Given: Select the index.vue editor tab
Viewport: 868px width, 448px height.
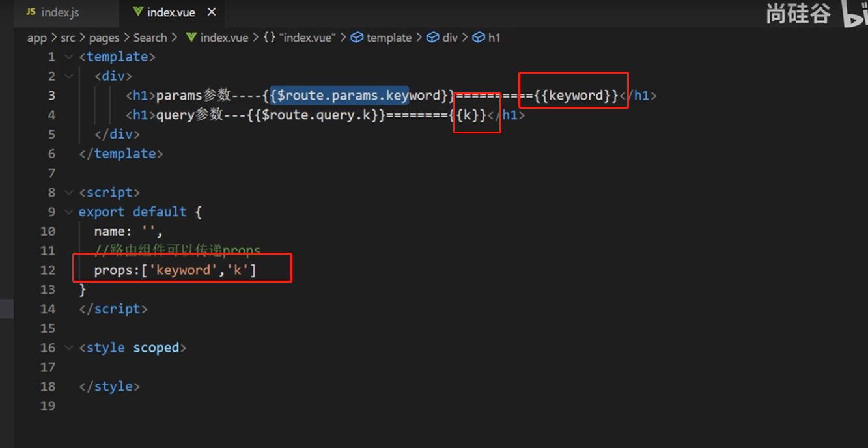Looking at the screenshot, I should pos(171,12).
